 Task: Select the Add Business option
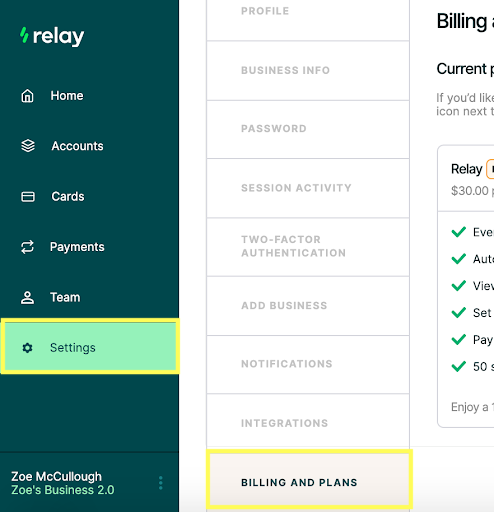tap(308, 306)
